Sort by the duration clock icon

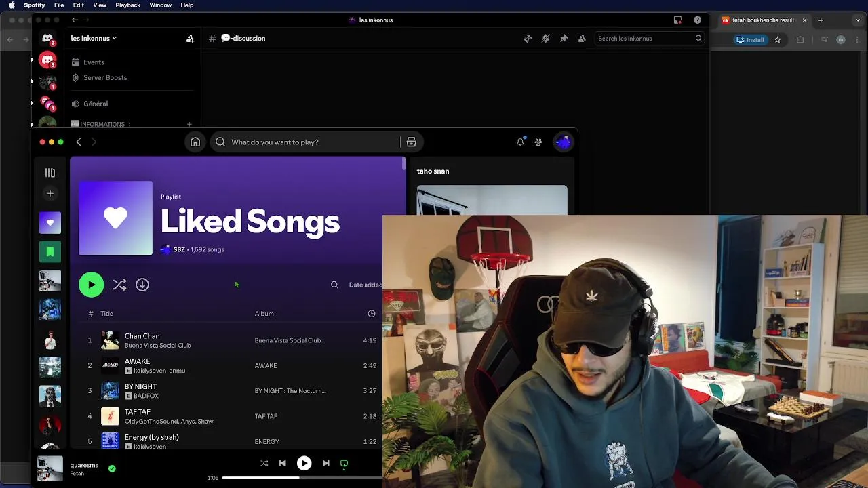372,313
